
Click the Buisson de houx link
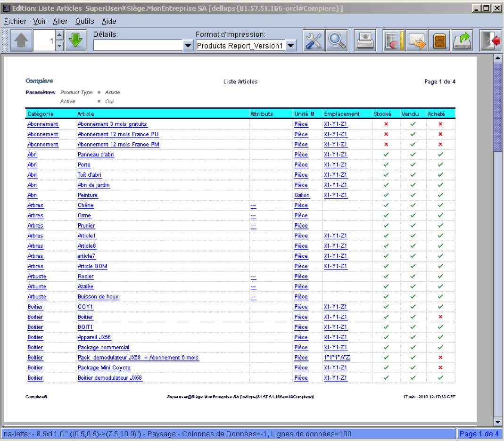point(98,297)
